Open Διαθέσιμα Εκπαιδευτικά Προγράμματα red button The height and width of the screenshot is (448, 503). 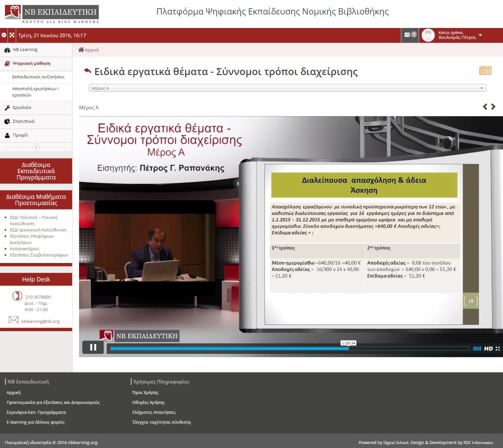click(x=36, y=171)
